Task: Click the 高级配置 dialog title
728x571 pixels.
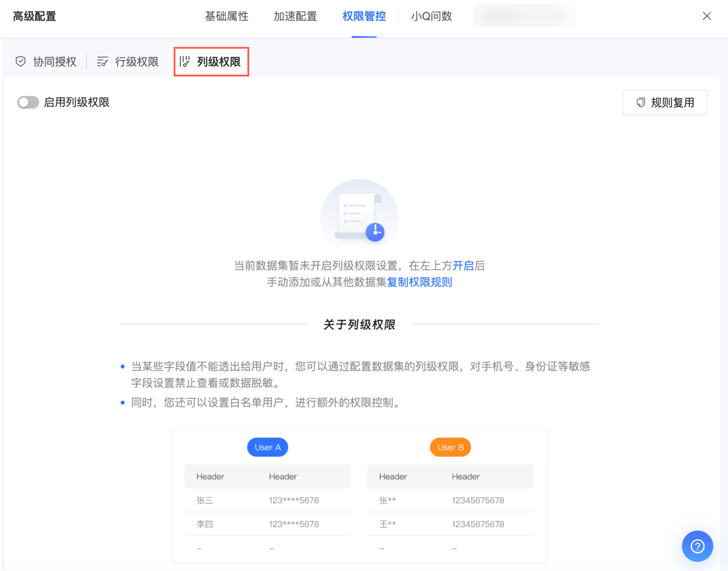Action: coord(35,16)
